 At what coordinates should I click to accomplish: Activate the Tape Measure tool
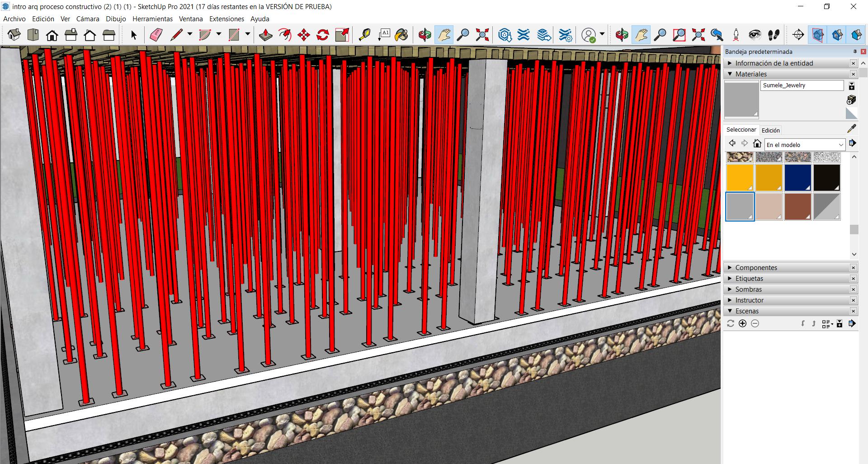[364, 35]
